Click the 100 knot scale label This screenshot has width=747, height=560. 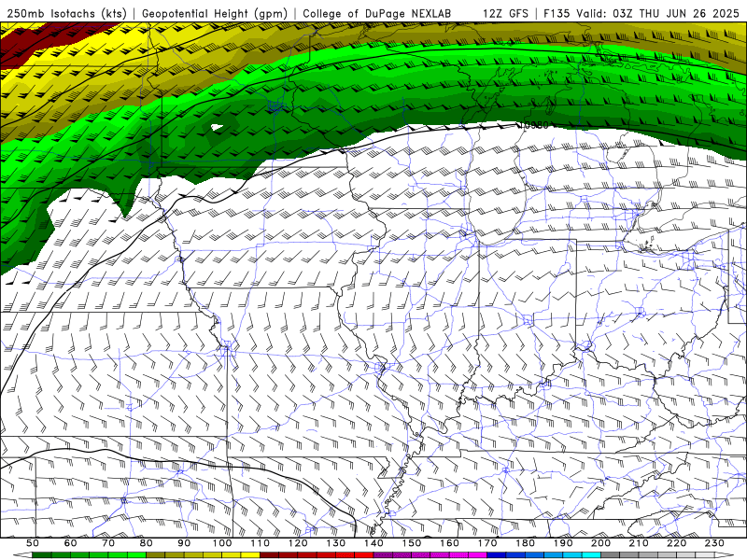click(222, 543)
